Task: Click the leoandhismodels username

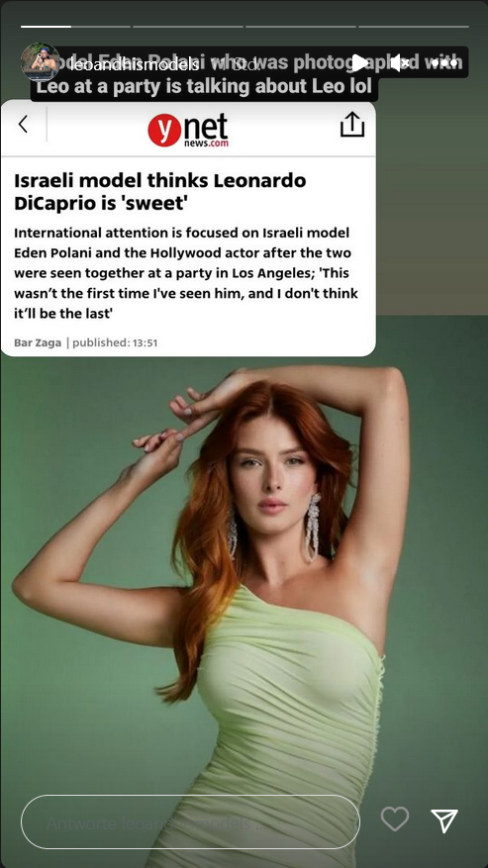Action: coord(132,64)
